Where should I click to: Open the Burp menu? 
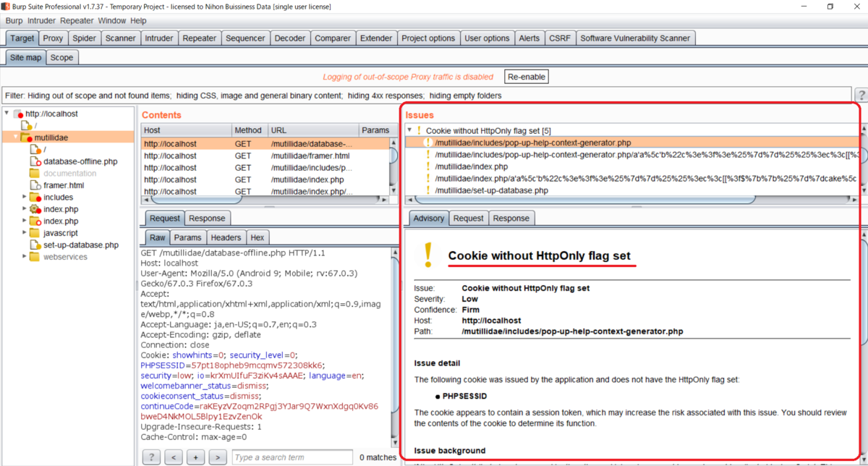[x=14, y=21]
